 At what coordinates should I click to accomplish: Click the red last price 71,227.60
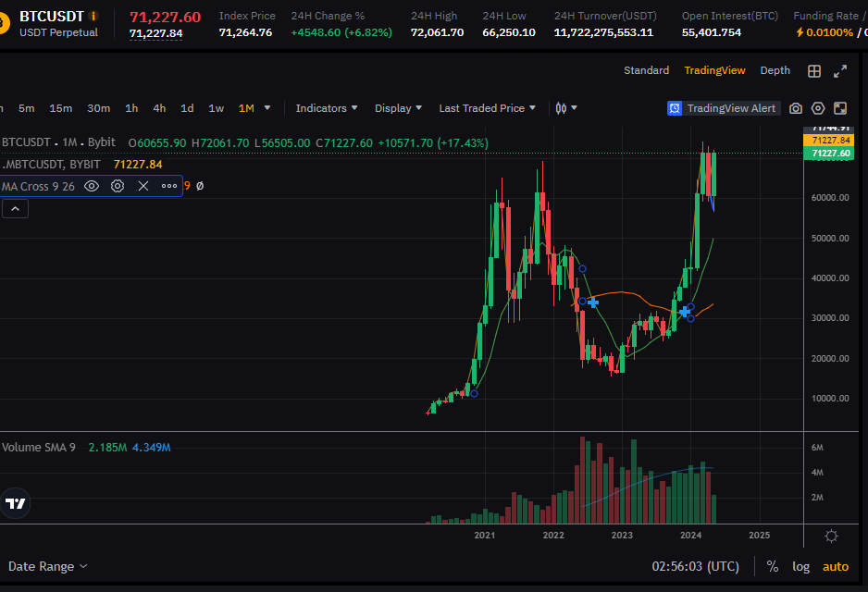(165, 18)
